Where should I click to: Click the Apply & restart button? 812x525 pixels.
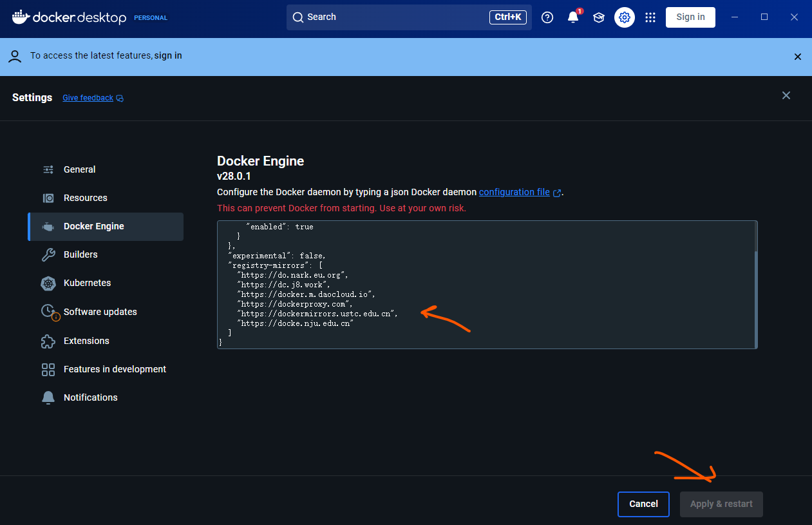721,504
